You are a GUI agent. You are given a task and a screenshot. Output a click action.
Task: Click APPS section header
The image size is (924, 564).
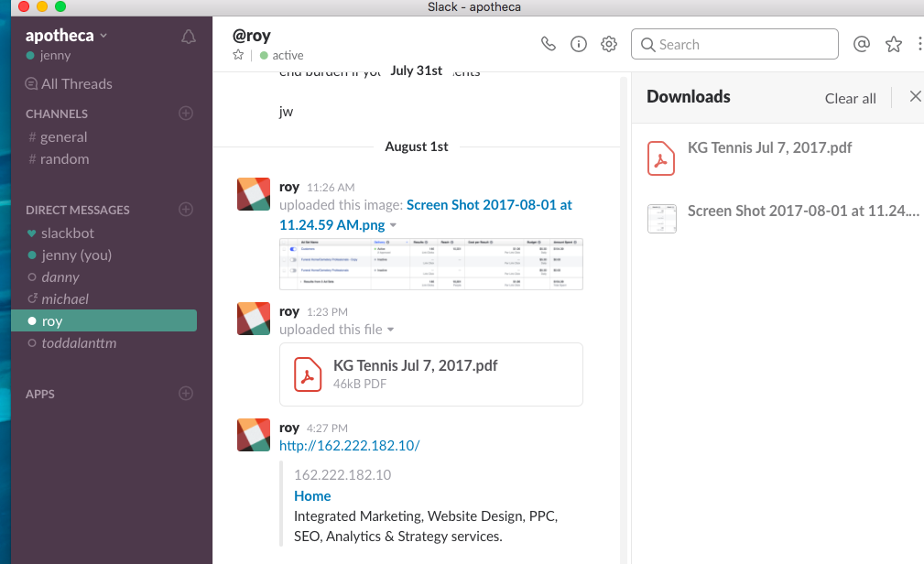click(x=40, y=395)
